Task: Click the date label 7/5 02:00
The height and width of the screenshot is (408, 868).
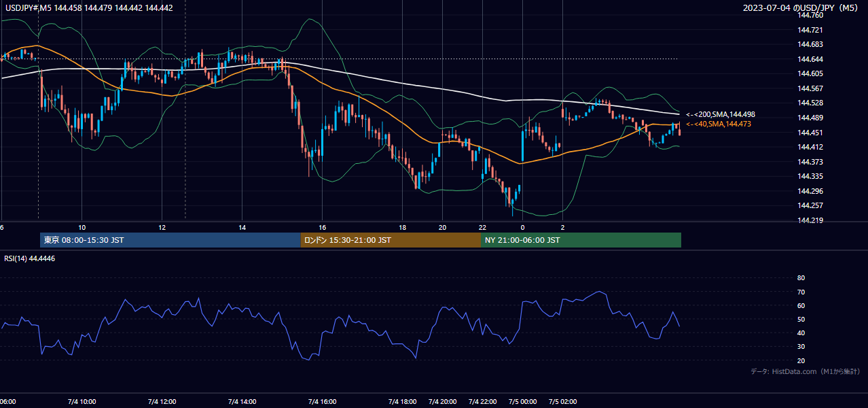Action: tap(563, 402)
